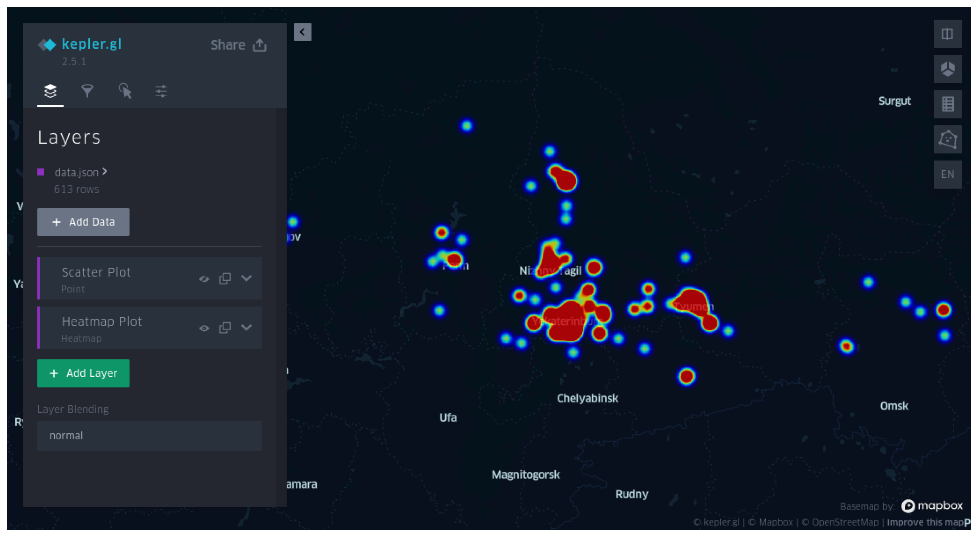Collapse the side panel with the arrow
This screenshot has width=980, height=540.
pos(302,32)
